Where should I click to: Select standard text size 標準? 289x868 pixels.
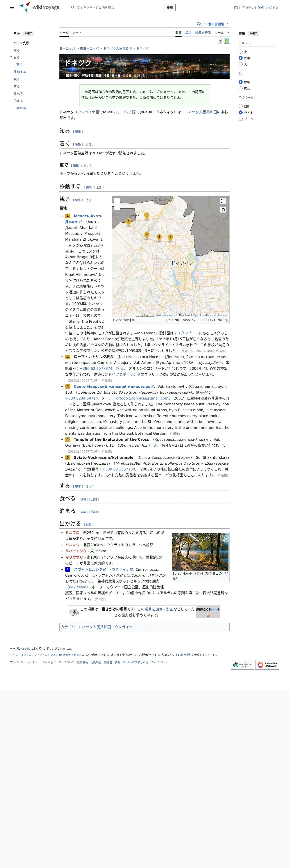click(x=241, y=58)
